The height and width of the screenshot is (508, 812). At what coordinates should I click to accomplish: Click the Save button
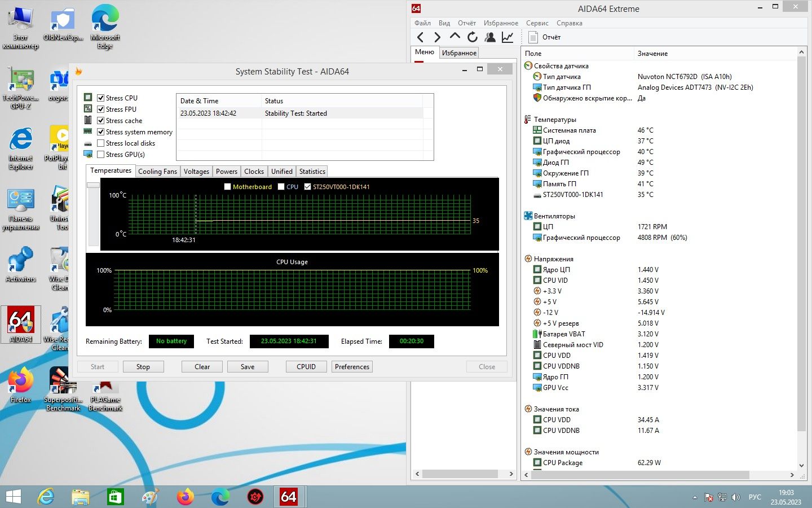coord(248,367)
